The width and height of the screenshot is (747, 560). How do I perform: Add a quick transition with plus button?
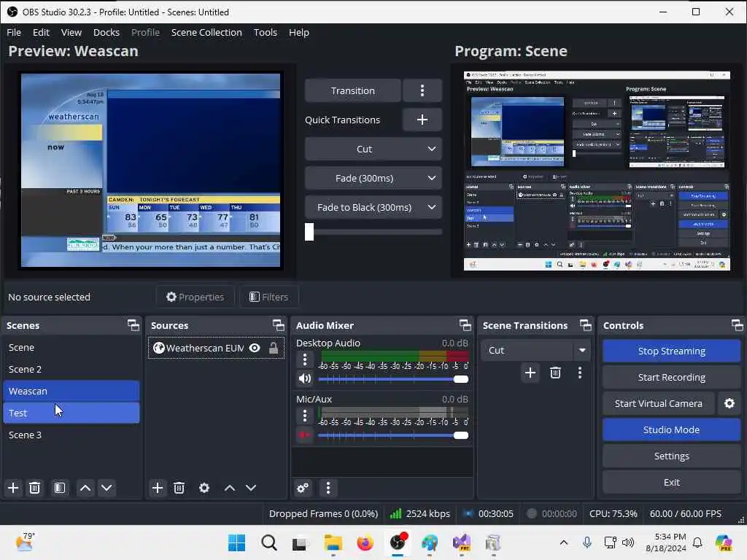[x=422, y=120]
